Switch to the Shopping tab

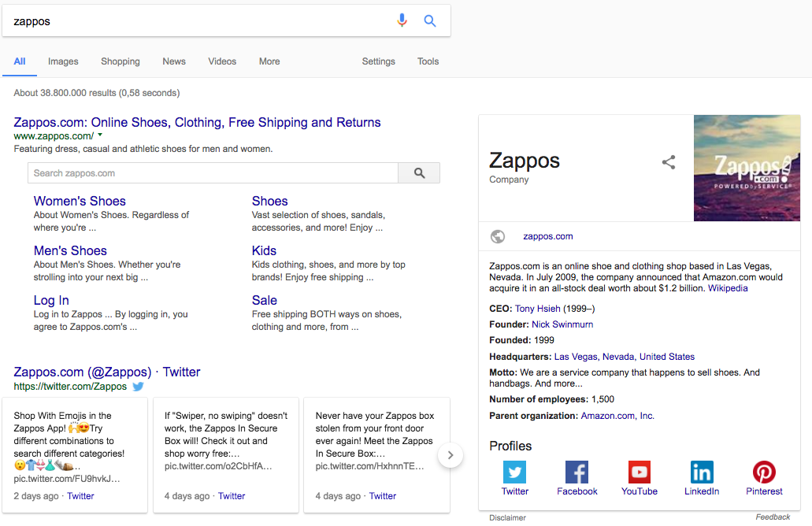coord(121,61)
